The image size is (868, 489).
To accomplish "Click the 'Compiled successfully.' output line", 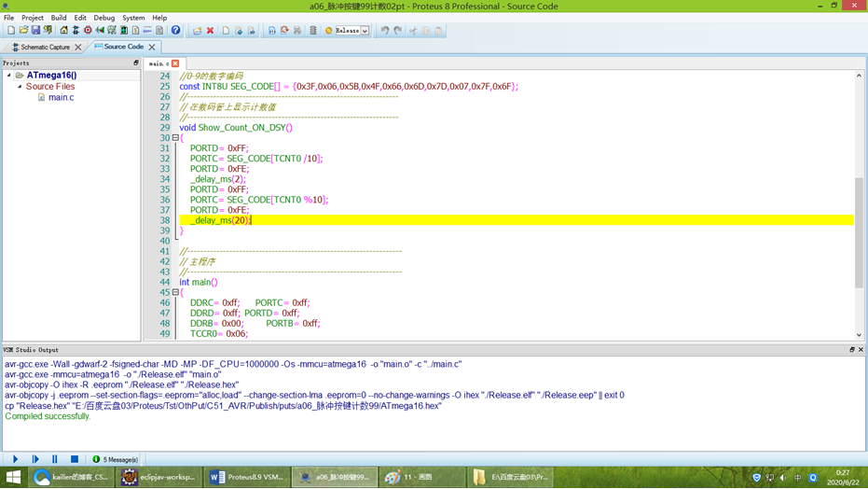I will 47,416.
